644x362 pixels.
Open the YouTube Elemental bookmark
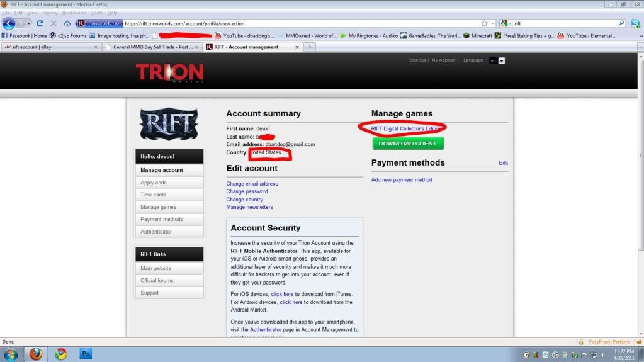(x=587, y=36)
